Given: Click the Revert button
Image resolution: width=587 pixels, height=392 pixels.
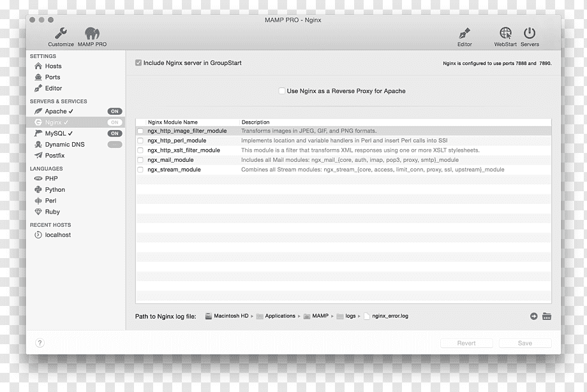Looking at the screenshot, I should pyautogui.click(x=466, y=343).
